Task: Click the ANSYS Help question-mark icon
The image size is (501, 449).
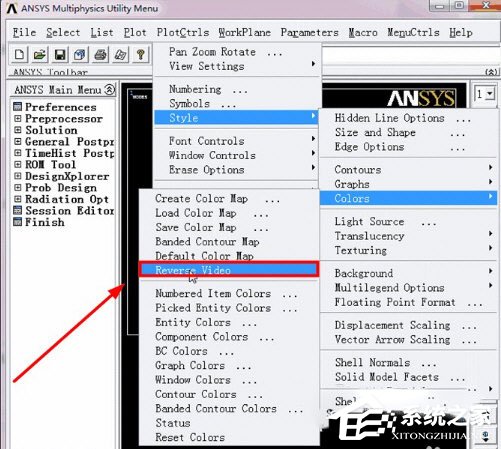Action: coord(141,54)
